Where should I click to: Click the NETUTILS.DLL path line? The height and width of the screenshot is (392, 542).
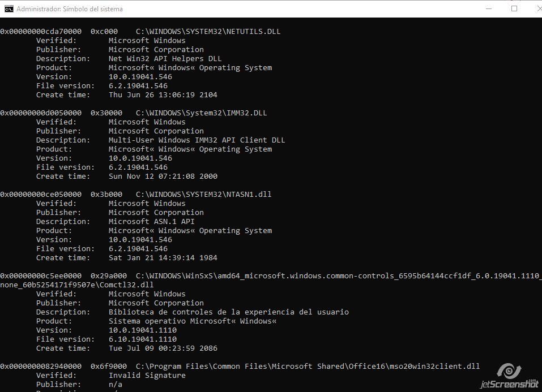[x=140, y=32]
